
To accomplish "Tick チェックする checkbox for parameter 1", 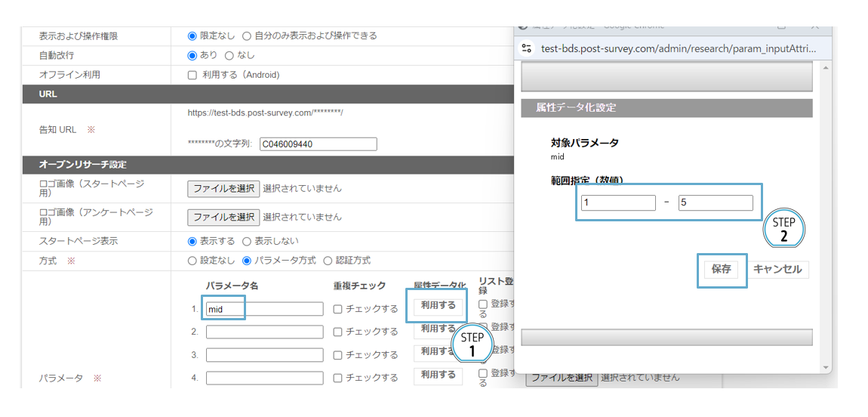I will 338,309.
